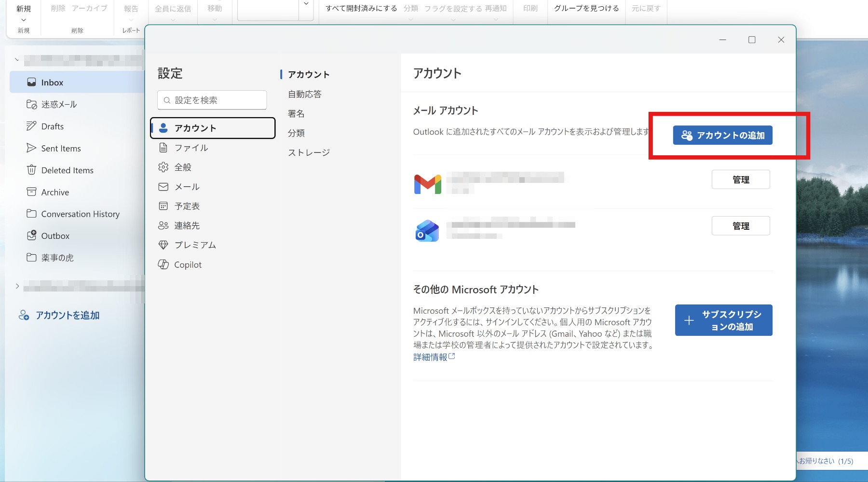Screen dimensions: 868x482
Task: Open the Outbox folder
Action: pos(55,236)
